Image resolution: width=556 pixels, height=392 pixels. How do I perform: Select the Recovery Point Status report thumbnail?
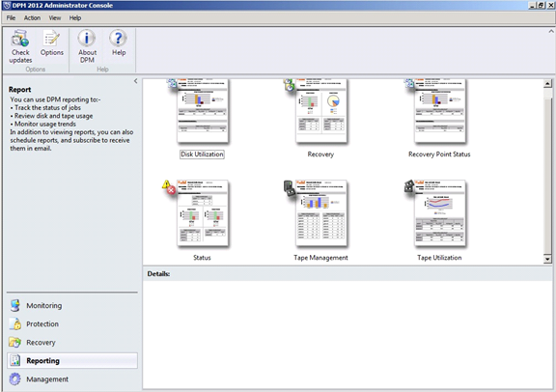coord(440,111)
